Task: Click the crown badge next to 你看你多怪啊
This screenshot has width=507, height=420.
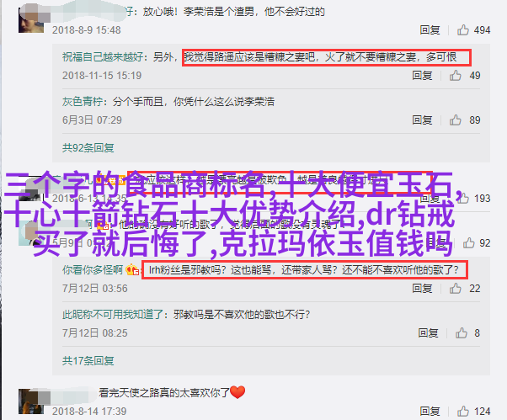Action: point(132,269)
